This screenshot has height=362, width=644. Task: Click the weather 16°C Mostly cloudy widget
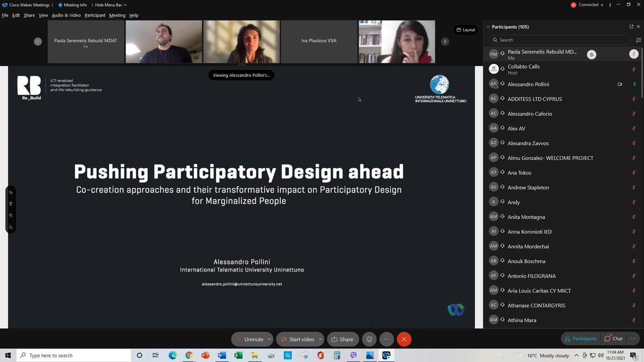pos(544,355)
